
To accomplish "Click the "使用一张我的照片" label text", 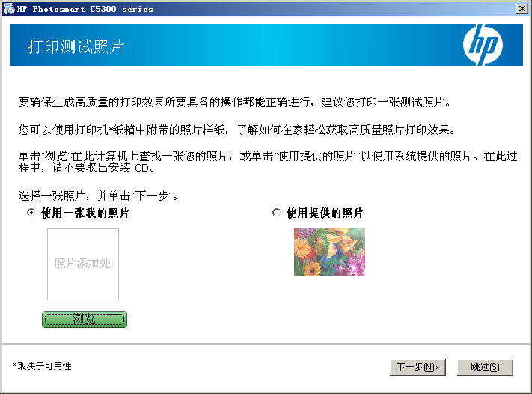I will [x=85, y=213].
